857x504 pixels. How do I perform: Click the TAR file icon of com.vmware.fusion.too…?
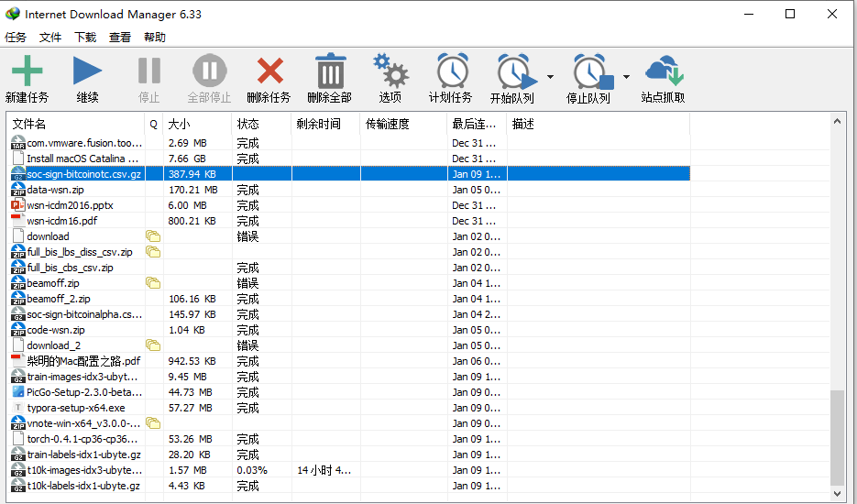(18, 143)
